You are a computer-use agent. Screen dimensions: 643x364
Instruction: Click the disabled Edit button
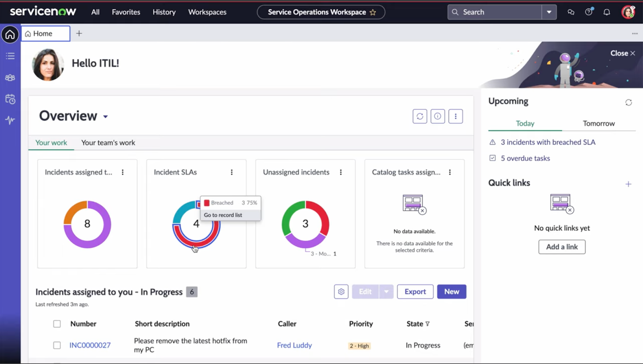(365, 292)
